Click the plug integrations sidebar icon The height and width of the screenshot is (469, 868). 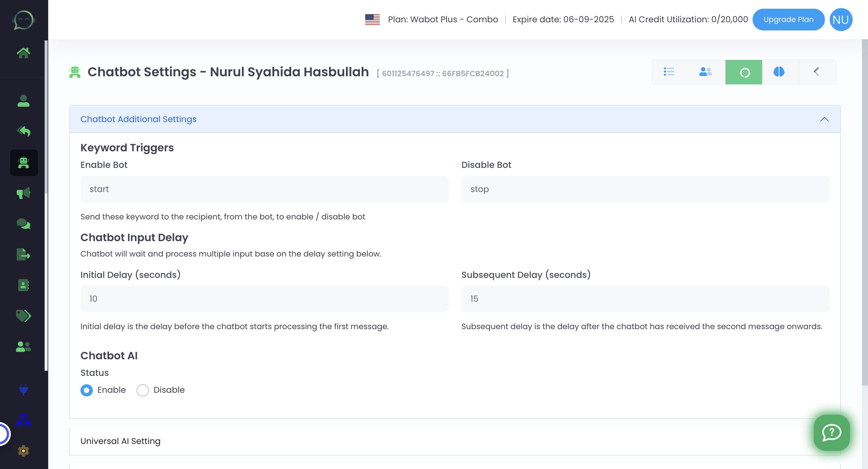pyautogui.click(x=23, y=389)
